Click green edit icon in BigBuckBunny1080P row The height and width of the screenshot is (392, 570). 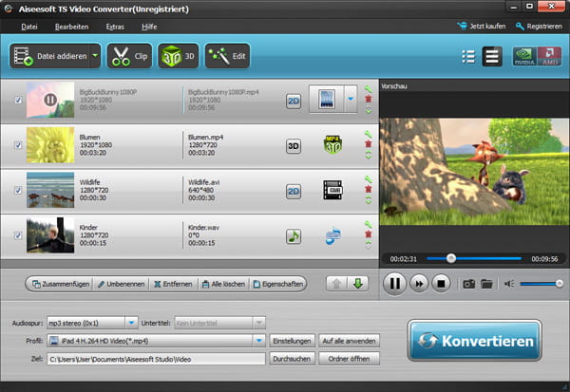(369, 89)
